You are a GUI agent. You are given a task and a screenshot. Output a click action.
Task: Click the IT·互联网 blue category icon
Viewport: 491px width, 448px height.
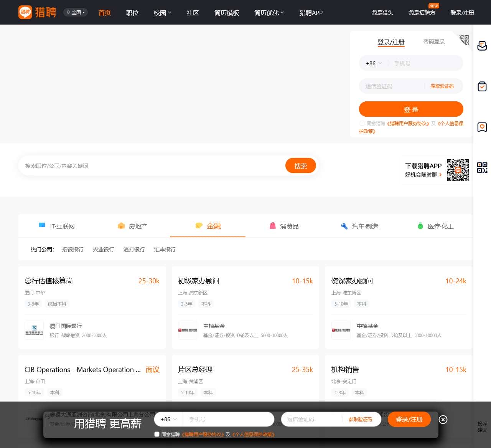tap(42, 225)
